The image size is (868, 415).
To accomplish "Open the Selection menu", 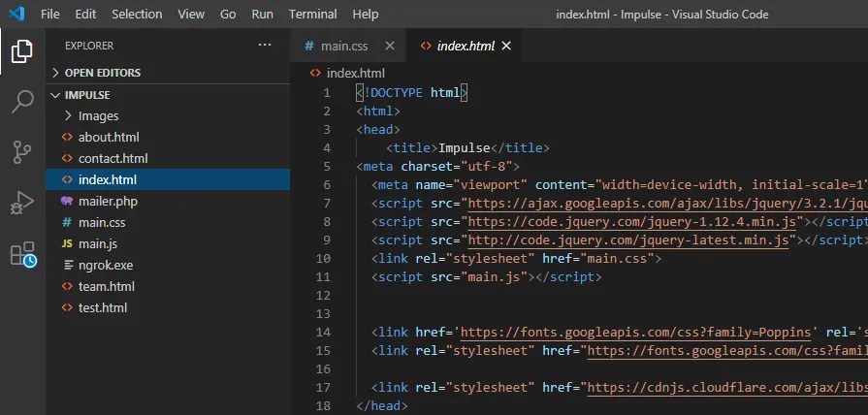I will tap(138, 15).
